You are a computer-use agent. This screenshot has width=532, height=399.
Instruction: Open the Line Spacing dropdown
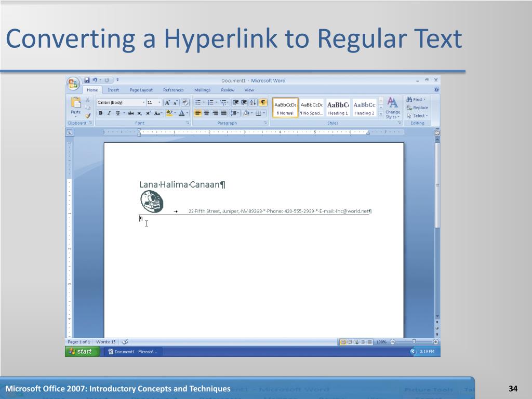[234, 113]
